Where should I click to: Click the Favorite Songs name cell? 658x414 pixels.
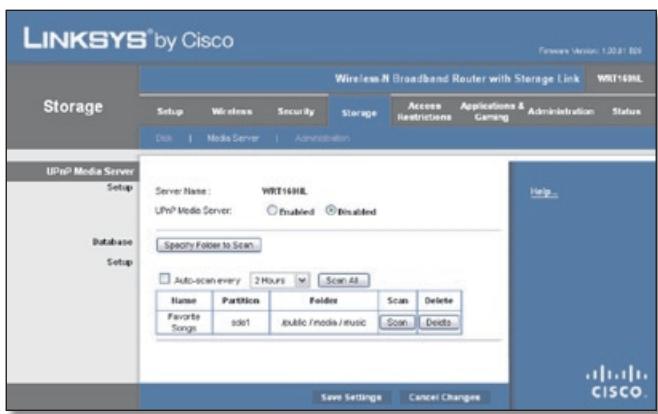tap(184, 322)
